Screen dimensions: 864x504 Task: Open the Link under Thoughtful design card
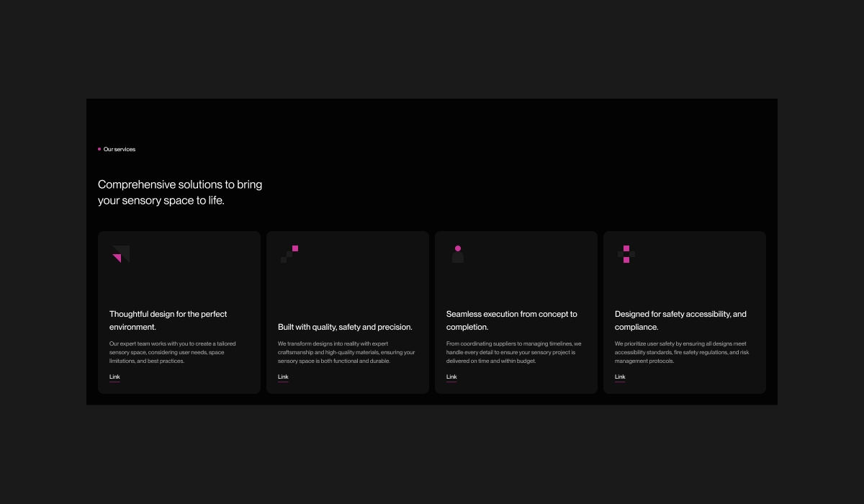click(x=114, y=377)
